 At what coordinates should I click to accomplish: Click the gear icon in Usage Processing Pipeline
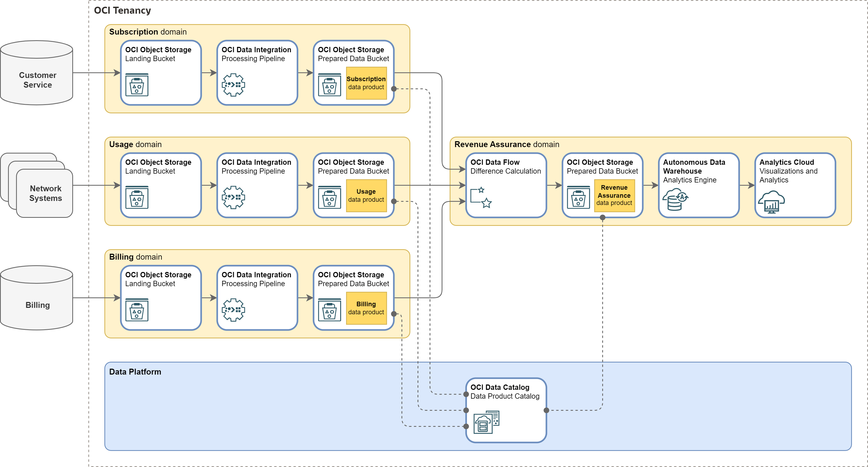tap(233, 197)
